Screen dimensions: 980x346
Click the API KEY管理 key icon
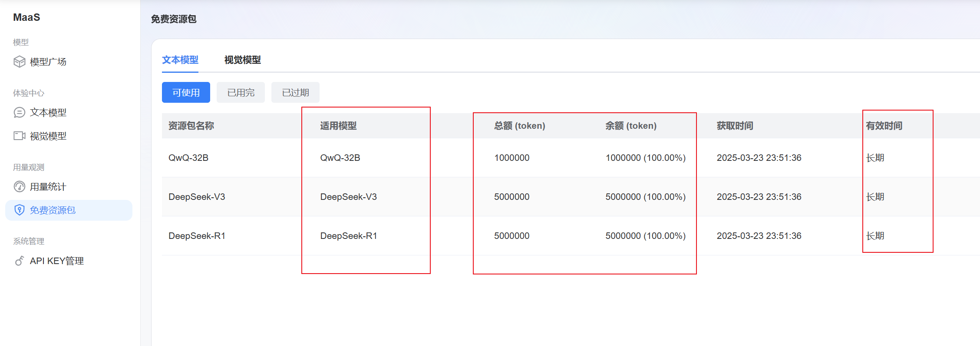[19, 261]
